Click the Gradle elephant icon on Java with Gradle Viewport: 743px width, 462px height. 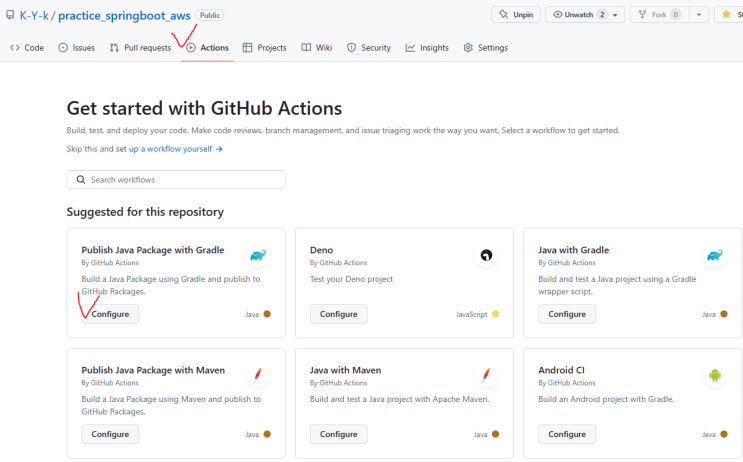715,255
